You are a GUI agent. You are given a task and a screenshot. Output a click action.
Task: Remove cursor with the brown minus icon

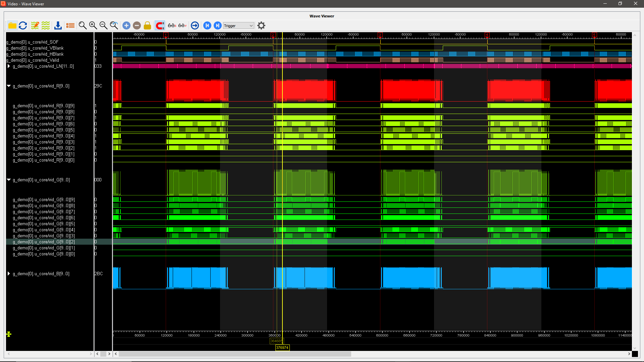137,25
